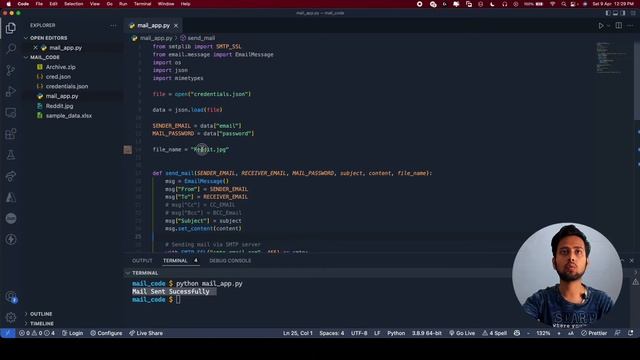Screen dimensions: 640x360
Task: Select mail_app.py under Open Editors
Action: click(65, 48)
